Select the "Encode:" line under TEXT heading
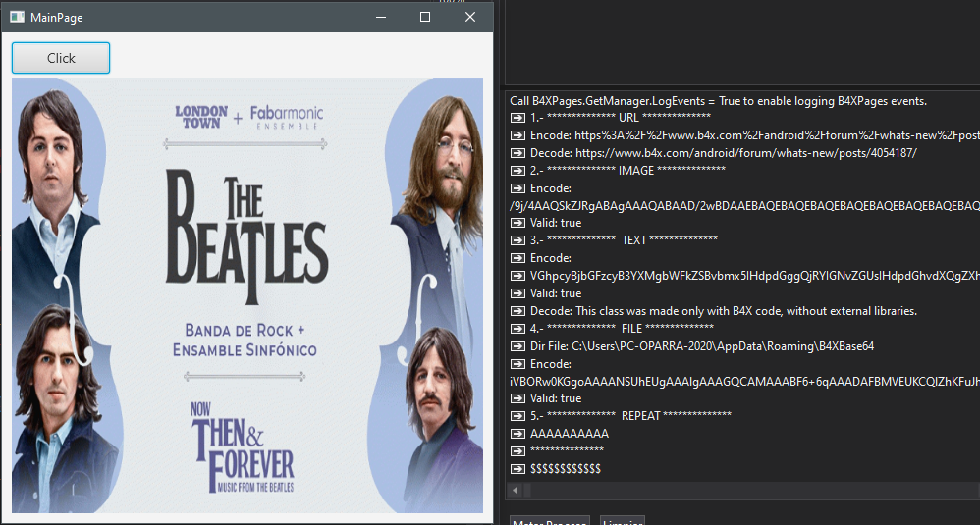The image size is (980, 525). [551, 258]
